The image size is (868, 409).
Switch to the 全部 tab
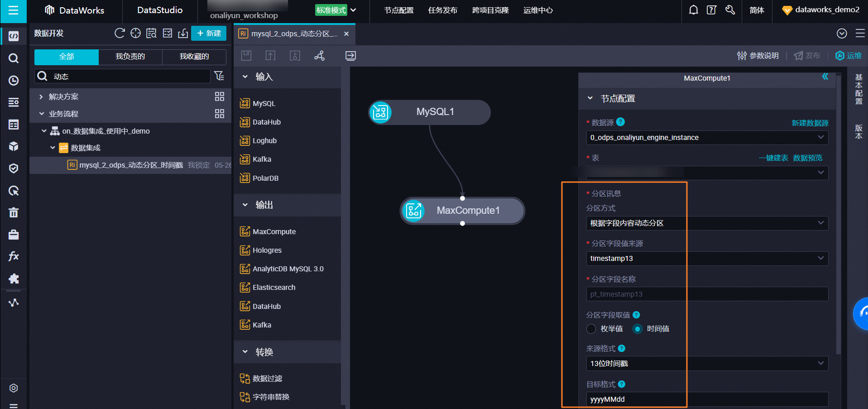[67, 57]
